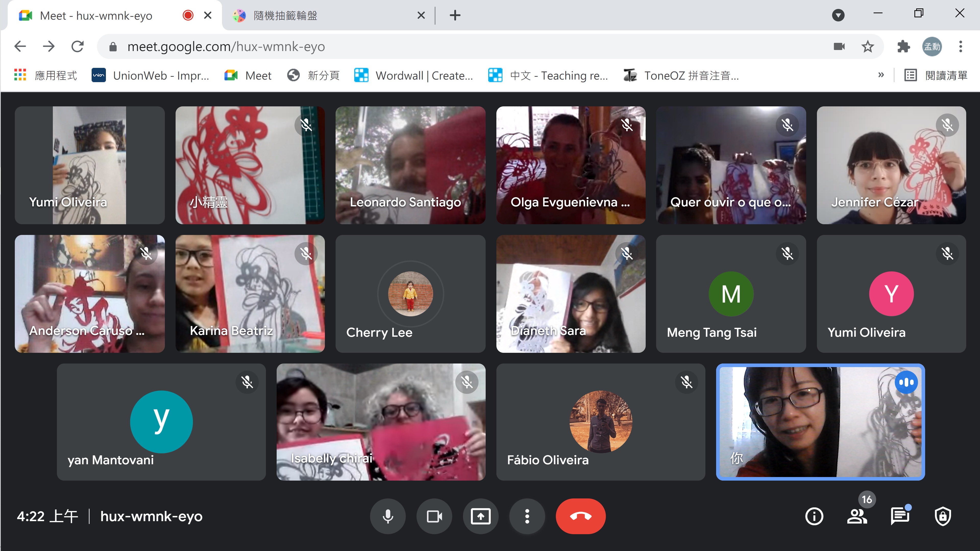Turn off the camera in call controls
Viewport: 980px width, 551px height.
pyautogui.click(x=434, y=516)
